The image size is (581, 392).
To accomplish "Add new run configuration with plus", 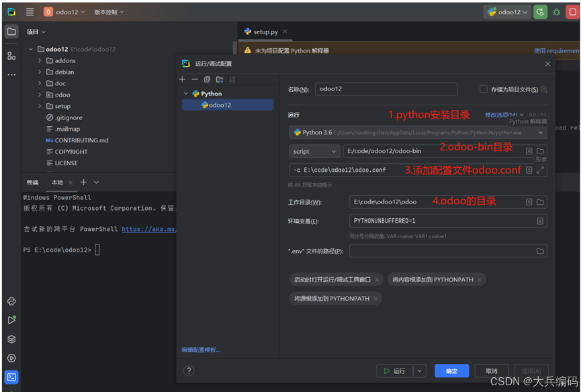I will tap(182, 79).
